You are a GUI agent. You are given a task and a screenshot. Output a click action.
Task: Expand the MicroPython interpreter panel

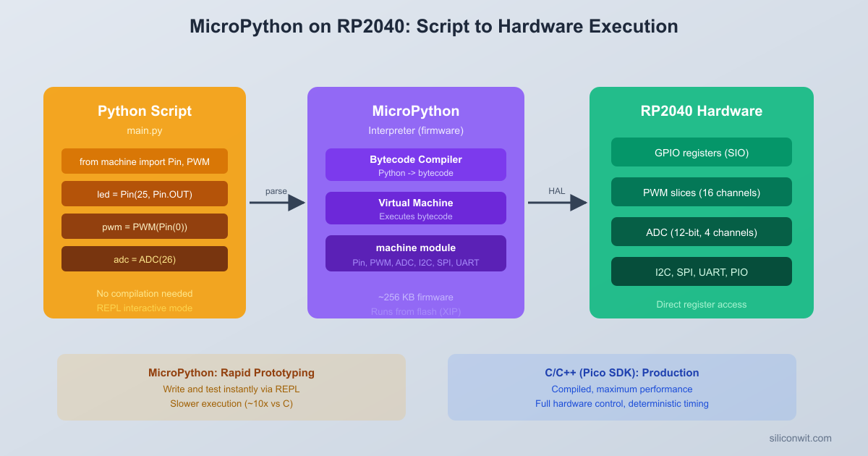pos(416,111)
